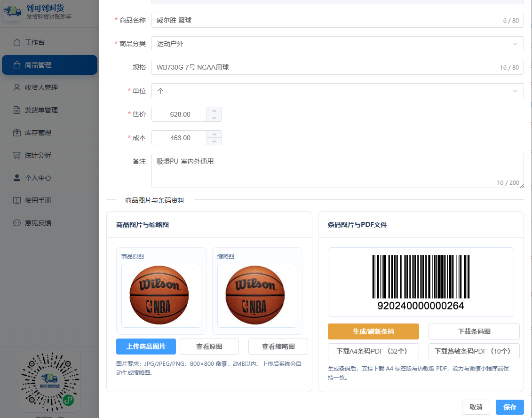Click the 备注 text area
532x418 pixels.
tap(338, 171)
